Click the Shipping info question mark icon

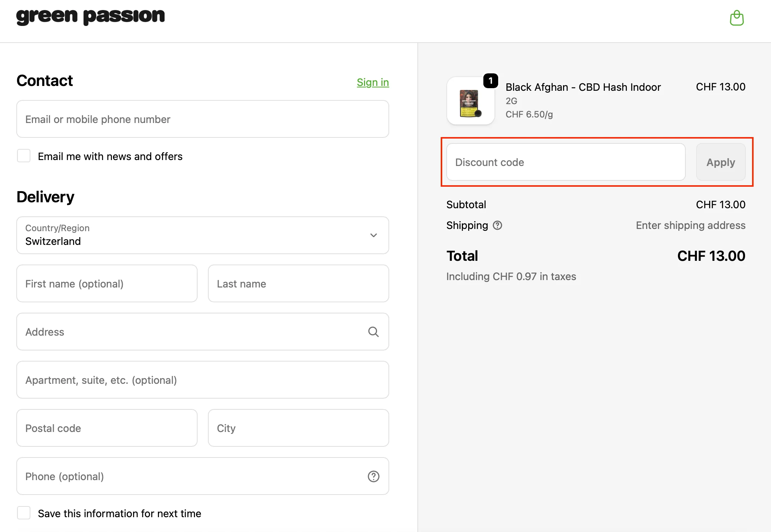tap(497, 225)
